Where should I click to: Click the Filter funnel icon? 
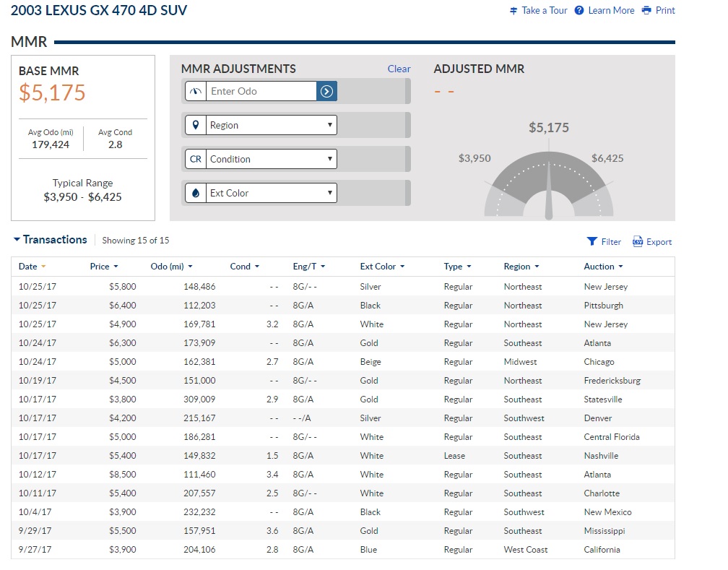coord(592,241)
